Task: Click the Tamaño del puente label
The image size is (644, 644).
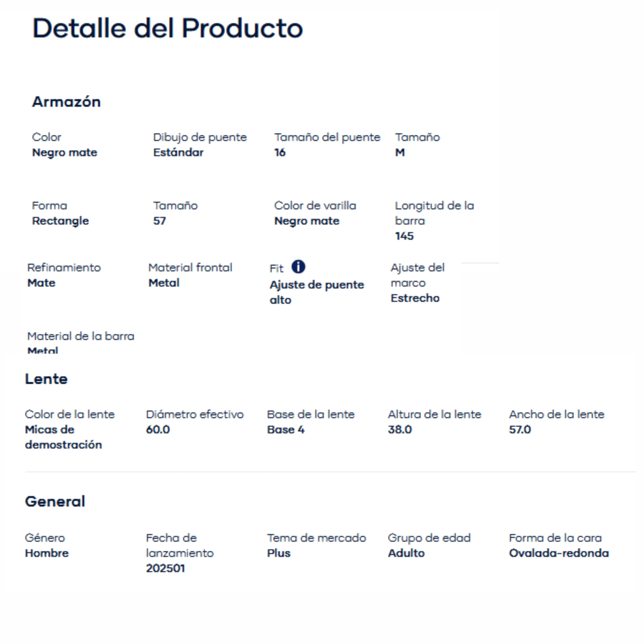Action: pyautogui.click(x=327, y=137)
